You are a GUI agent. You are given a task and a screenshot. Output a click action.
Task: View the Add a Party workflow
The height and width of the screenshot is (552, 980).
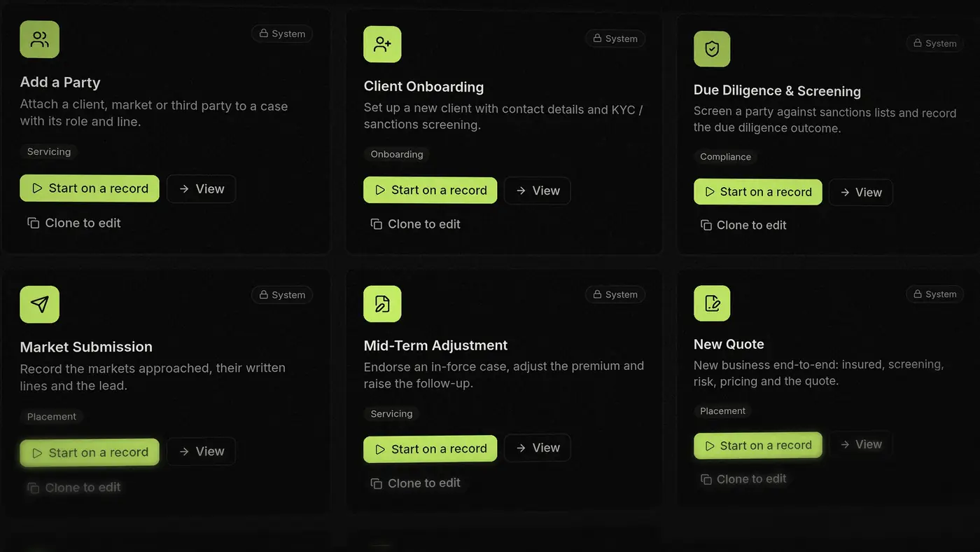pos(201,189)
